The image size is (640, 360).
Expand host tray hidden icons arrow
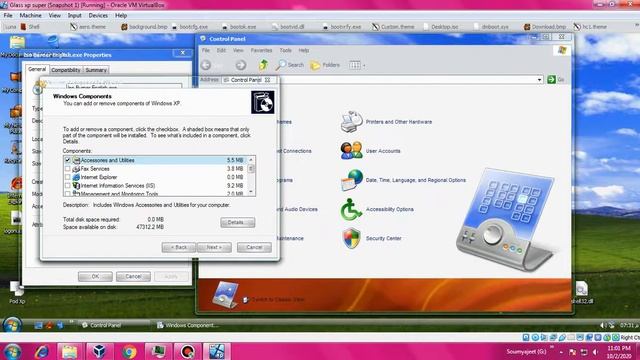click(x=561, y=352)
